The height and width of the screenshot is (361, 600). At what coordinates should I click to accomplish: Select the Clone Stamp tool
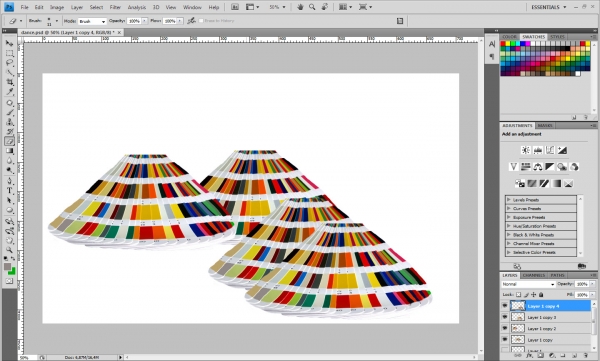pos(9,122)
